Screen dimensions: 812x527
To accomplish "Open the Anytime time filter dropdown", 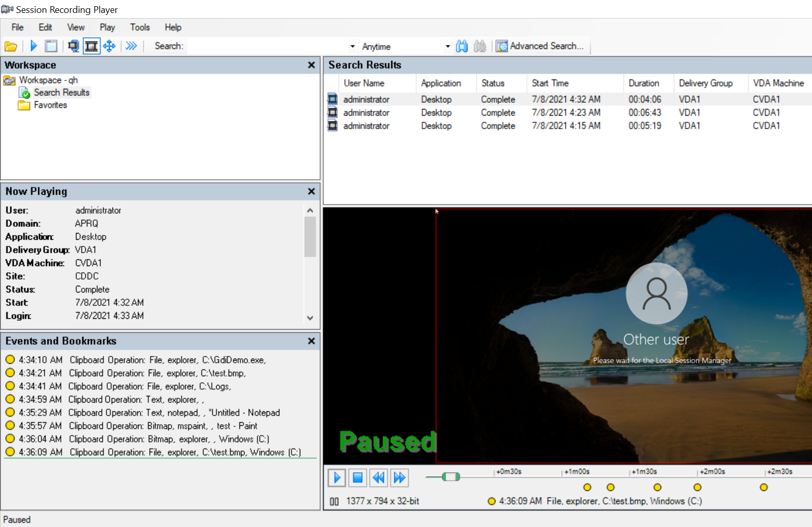I will click(447, 47).
